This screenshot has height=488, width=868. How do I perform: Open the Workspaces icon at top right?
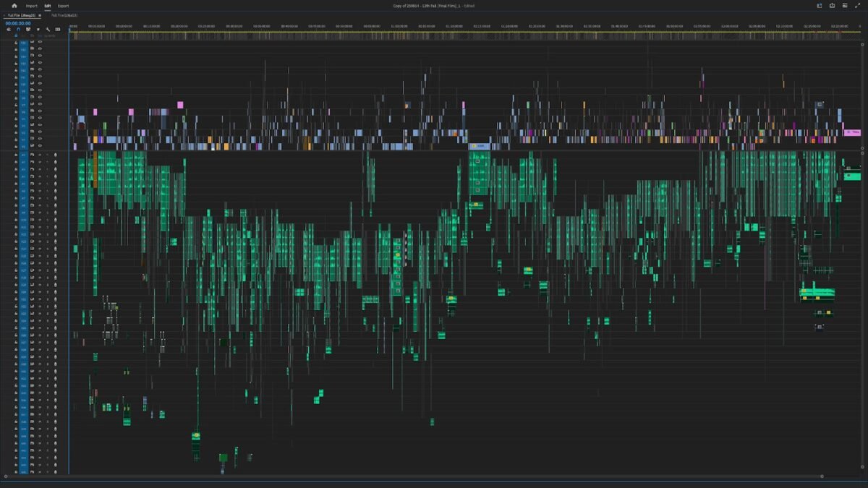(820, 6)
